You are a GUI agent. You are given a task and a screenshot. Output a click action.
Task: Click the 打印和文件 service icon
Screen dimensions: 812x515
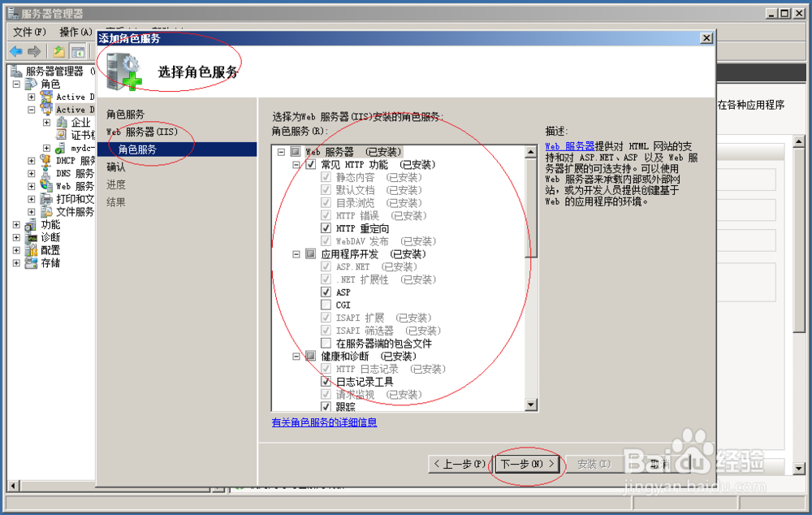(46, 198)
